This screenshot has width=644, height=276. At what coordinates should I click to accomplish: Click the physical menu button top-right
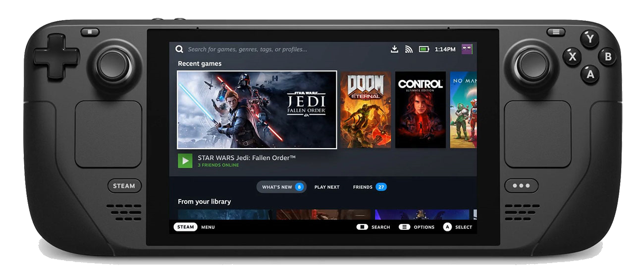click(x=556, y=32)
